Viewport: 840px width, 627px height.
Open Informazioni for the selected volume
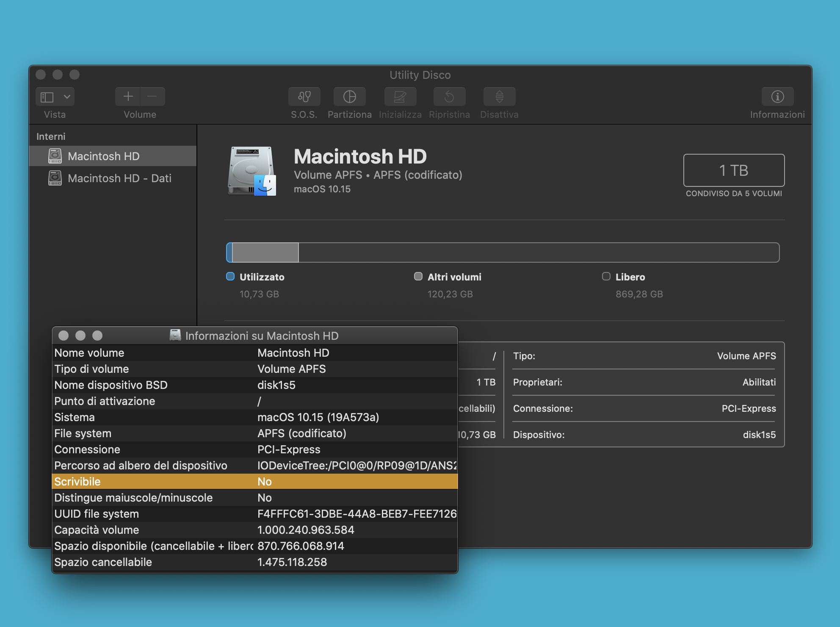[778, 97]
